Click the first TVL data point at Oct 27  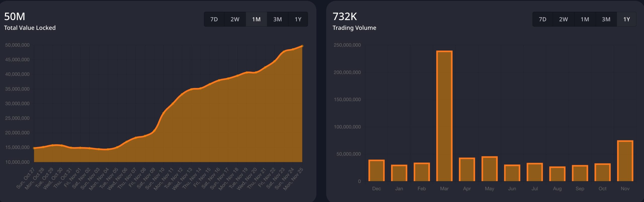[34, 148]
